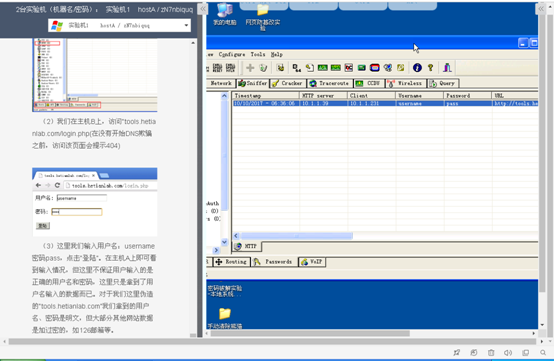Click the tree pane up scroll arrow
This screenshot has width=554, height=361.
point(224,96)
